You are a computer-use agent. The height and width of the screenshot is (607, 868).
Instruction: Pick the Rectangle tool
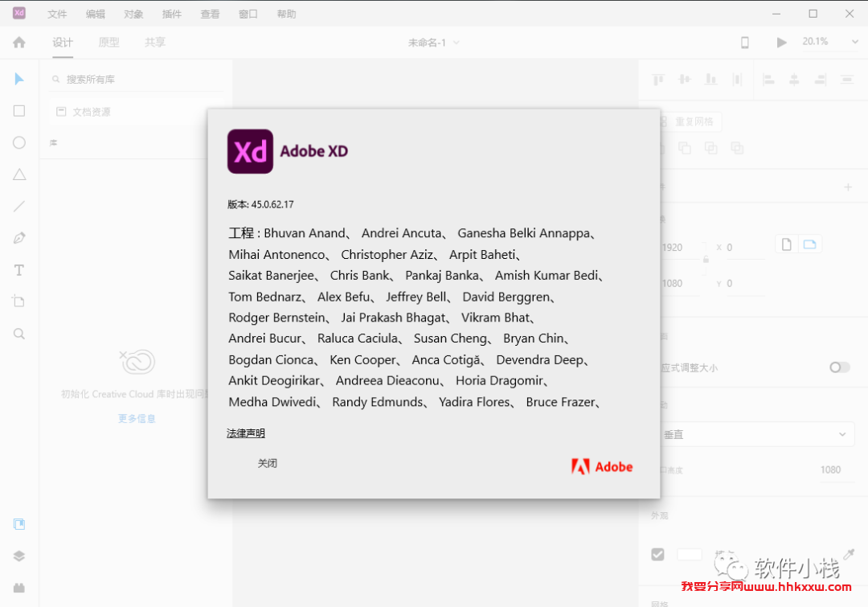coord(18,111)
